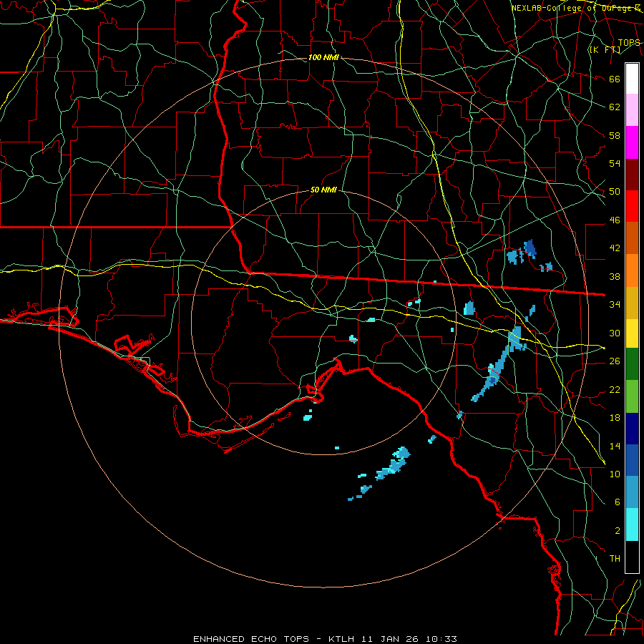Select the dark red legend swatch
This screenshot has height=644, width=644.
[632, 175]
